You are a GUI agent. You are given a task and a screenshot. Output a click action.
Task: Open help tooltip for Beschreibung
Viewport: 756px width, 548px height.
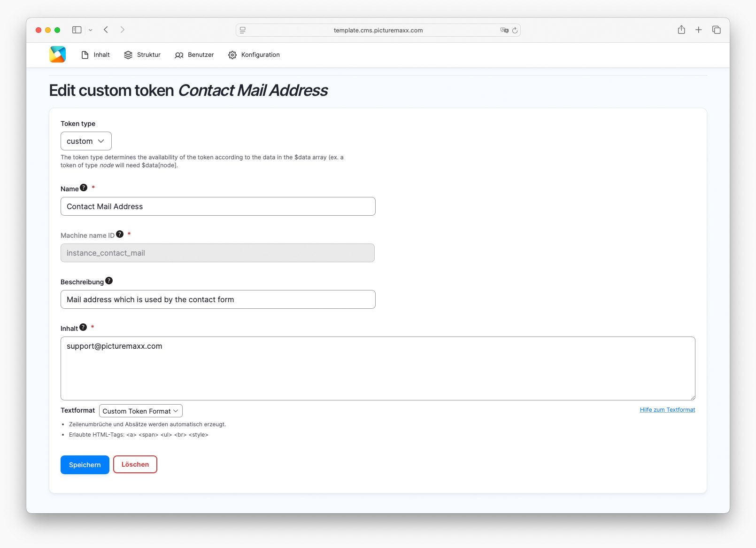[x=109, y=280]
